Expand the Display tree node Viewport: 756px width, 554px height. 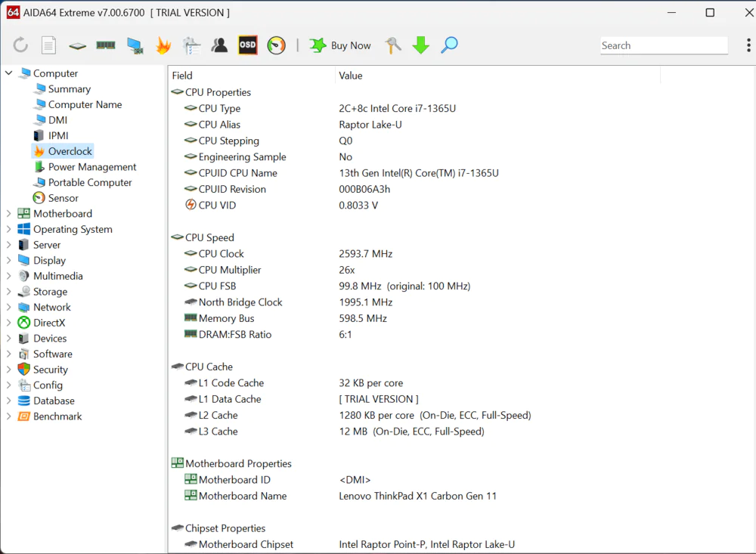coord(8,260)
